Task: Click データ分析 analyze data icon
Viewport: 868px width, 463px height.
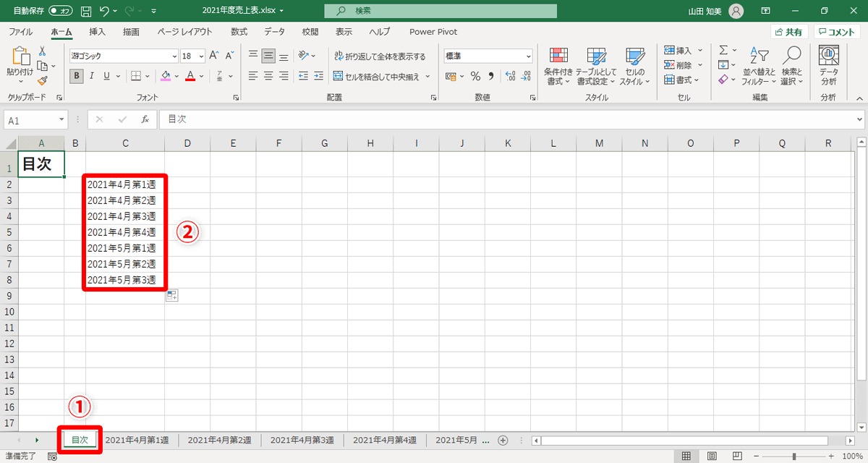Action: point(828,67)
